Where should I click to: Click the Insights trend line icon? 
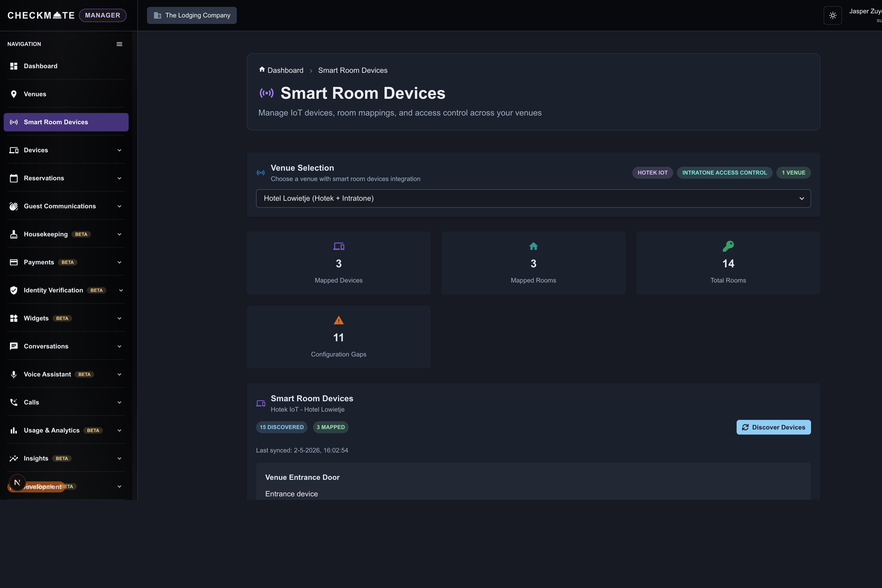pyautogui.click(x=14, y=458)
